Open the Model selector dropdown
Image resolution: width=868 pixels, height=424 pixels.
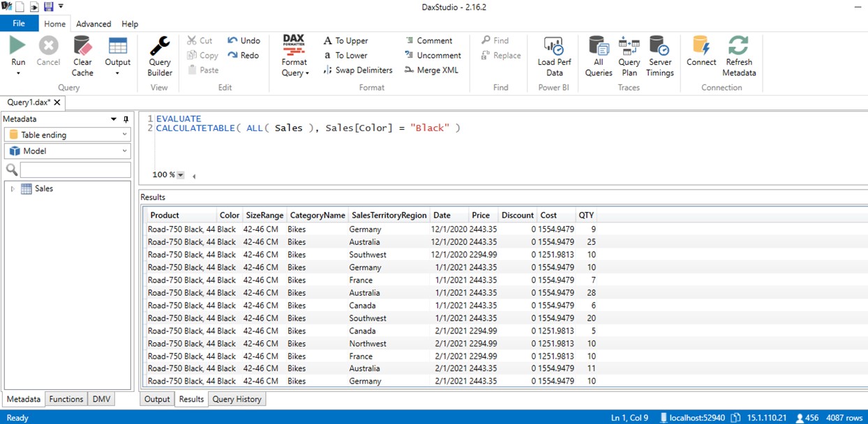[x=68, y=151]
